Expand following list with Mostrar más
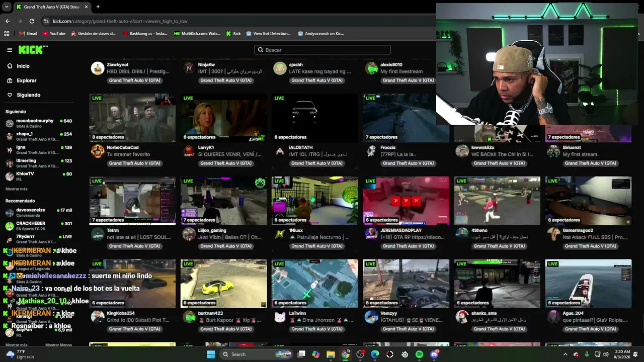 click(x=16, y=189)
